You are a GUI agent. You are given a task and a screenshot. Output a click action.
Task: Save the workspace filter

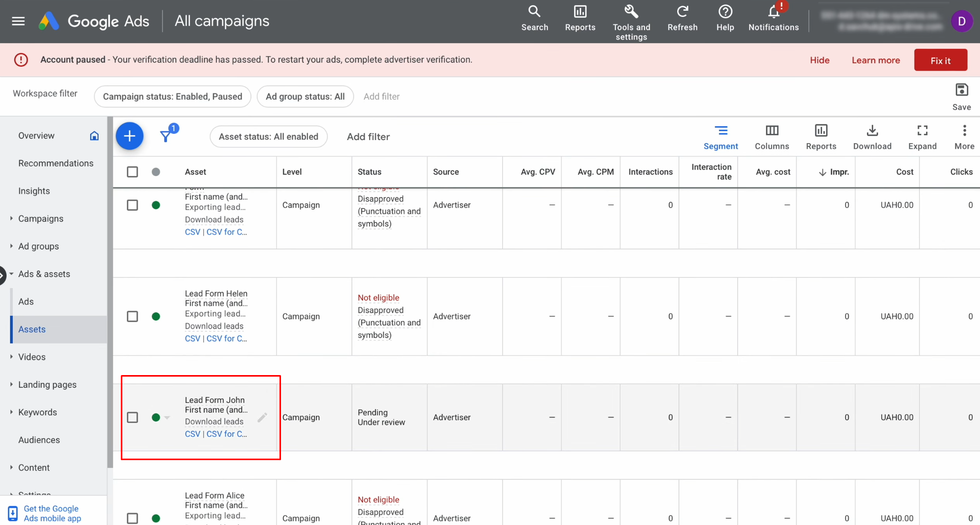[961, 96]
